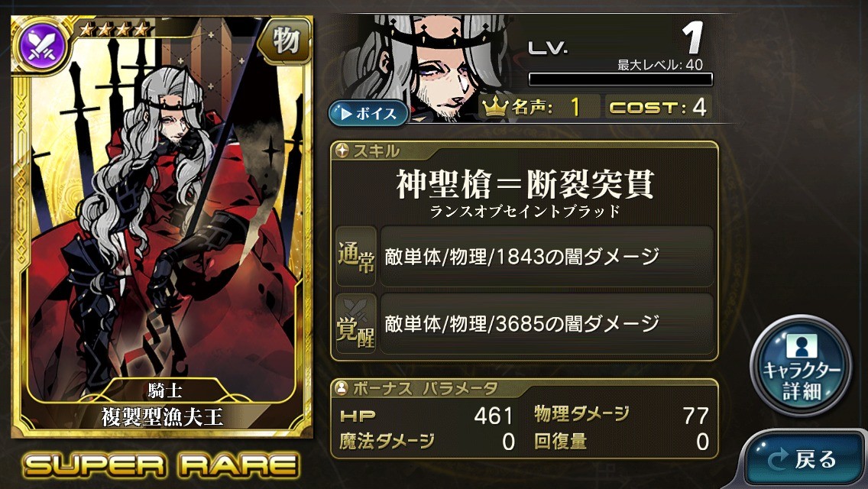
Task: Click the 物理ダメージ 77 parameter
Action: point(621,416)
